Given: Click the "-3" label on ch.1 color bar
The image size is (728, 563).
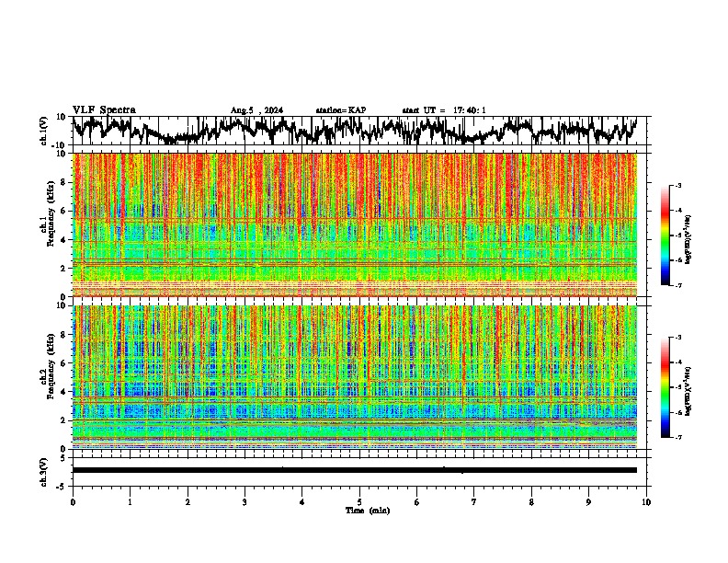Looking at the screenshot, I should point(677,185).
